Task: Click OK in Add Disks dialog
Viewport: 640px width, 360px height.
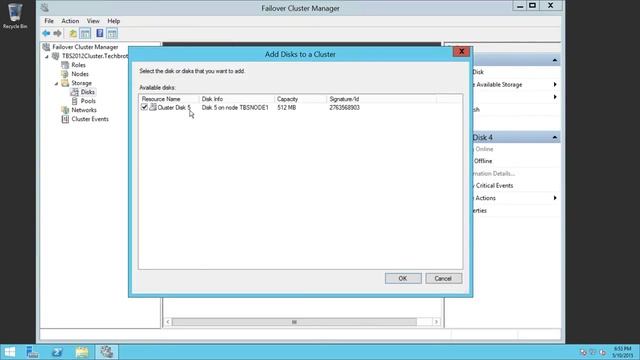Action: [x=403, y=278]
